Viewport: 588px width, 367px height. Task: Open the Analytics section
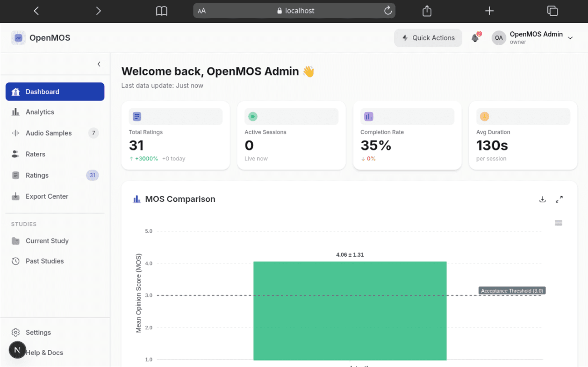pyautogui.click(x=40, y=112)
